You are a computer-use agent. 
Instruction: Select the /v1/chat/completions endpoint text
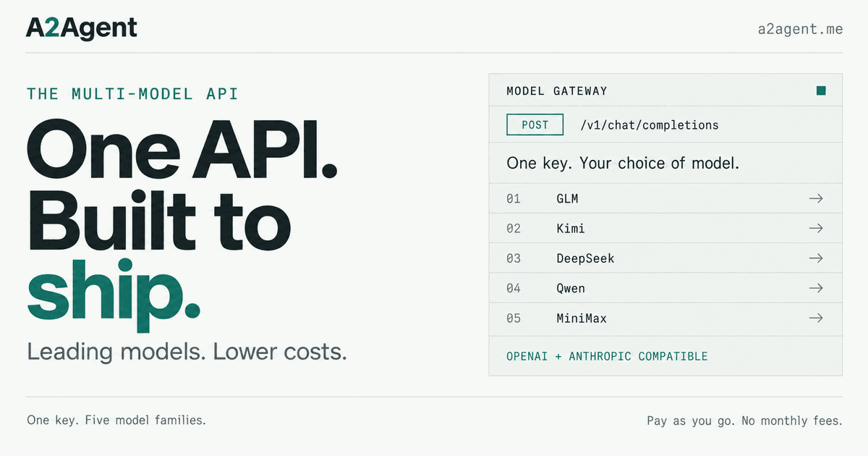[x=650, y=125]
